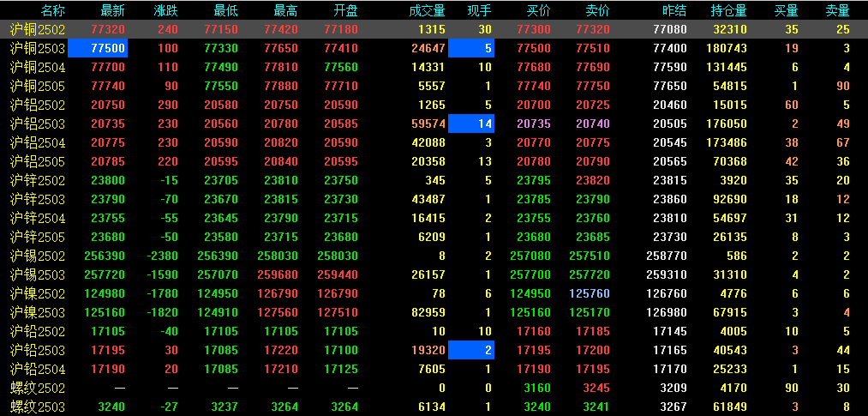The image size is (868, 416).
Task: Click 沪铝2505 latest price 20785
Action: tap(108, 161)
